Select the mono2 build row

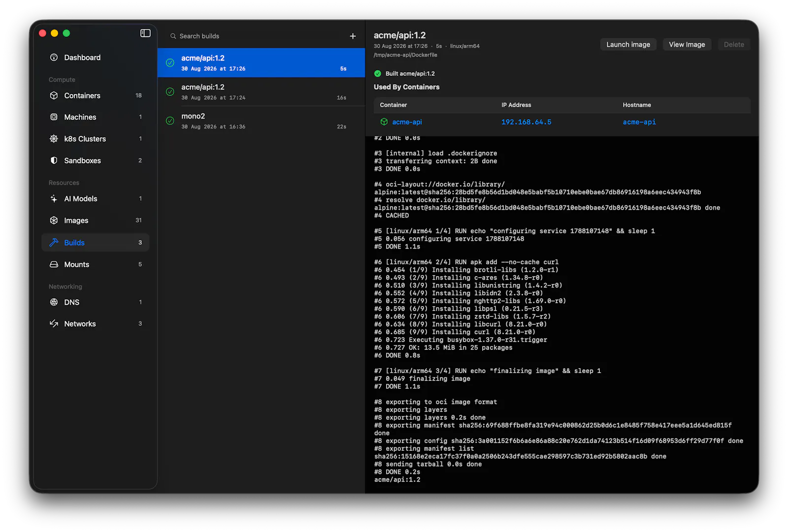(261, 121)
